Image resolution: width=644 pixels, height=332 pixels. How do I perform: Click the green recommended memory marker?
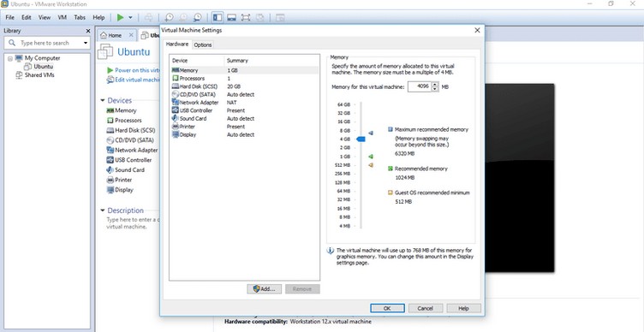(x=371, y=157)
